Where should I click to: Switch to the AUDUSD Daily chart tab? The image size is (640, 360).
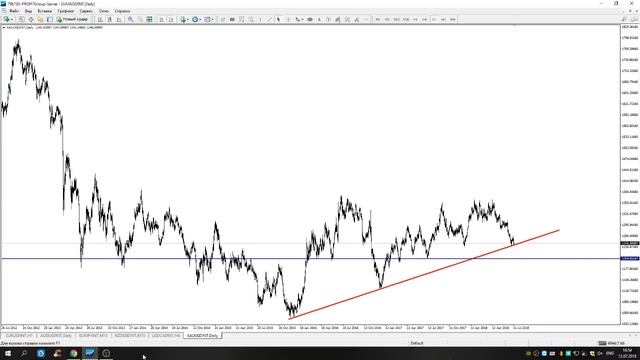click(56, 335)
